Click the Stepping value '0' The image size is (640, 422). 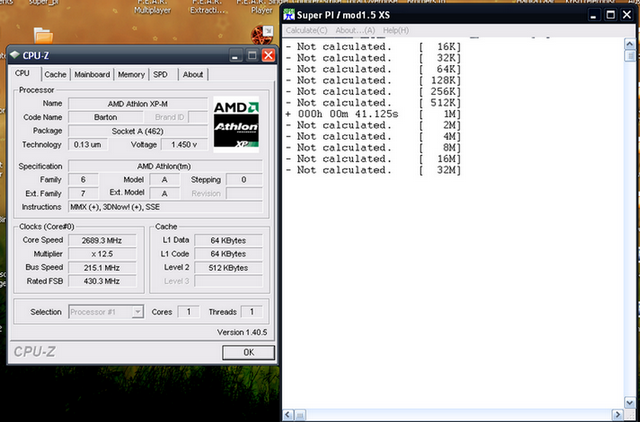click(244, 180)
